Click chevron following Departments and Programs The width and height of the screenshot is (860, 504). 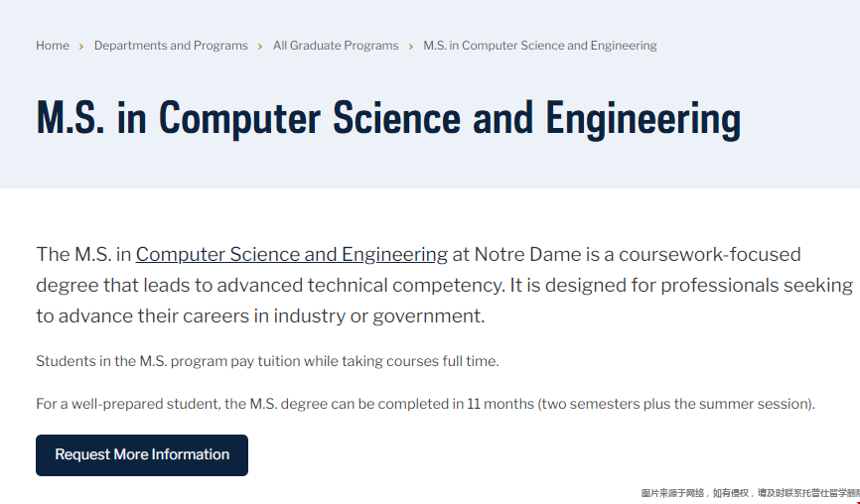[x=260, y=47]
